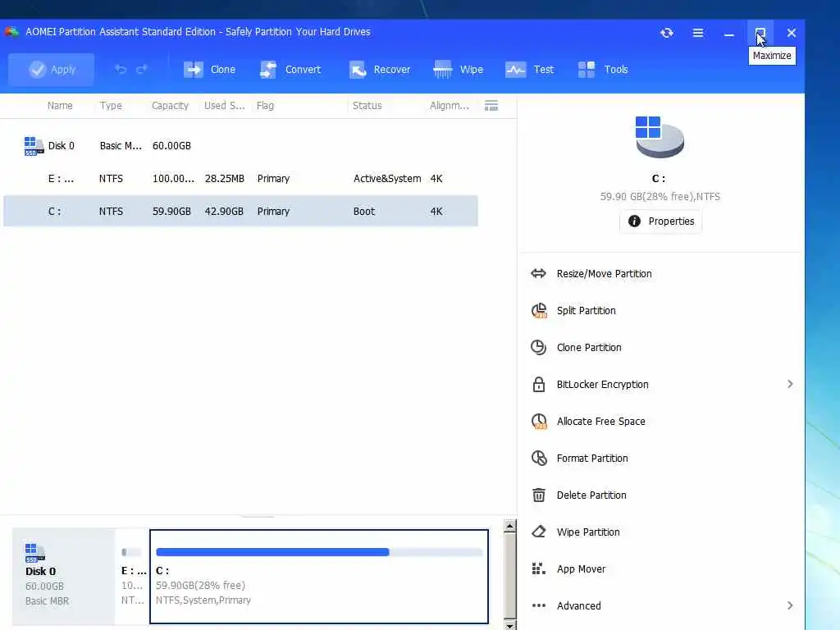Sort by Flag column header
Screen dimensions: 840x630
[265, 106]
